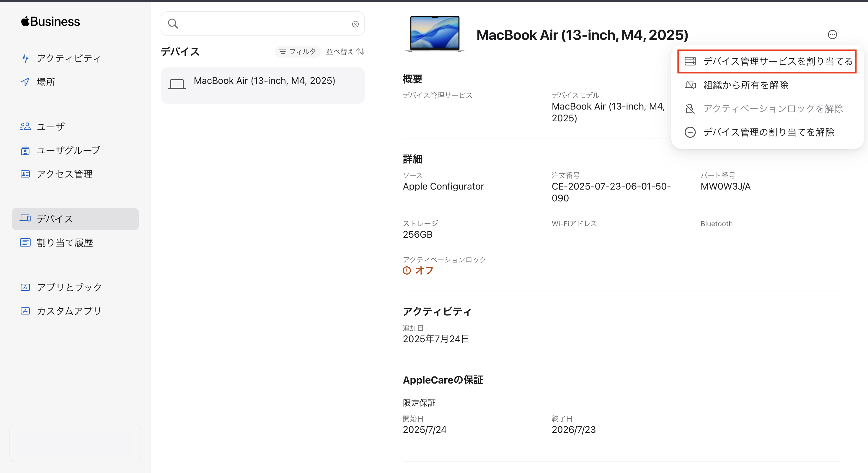Open Apps and Books (アプリとブック)
Image resolution: width=868 pixels, height=473 pixels.
pos(69,287)
